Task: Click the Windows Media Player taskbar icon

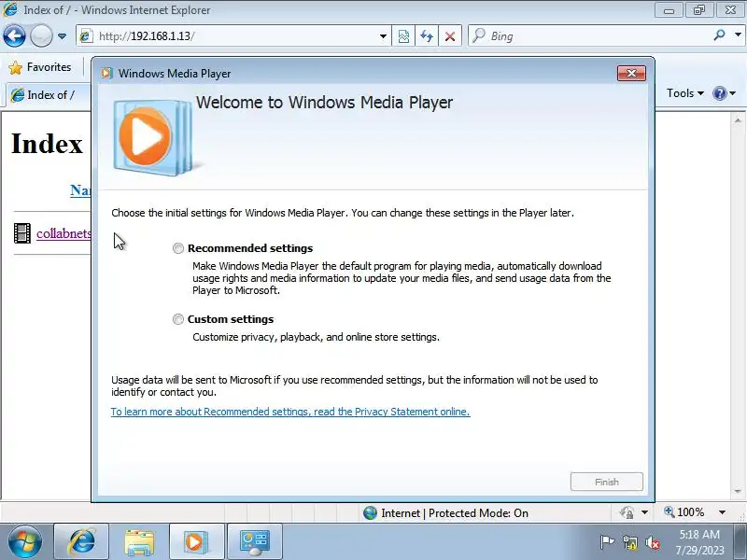Action: click(x=196, y=541)
